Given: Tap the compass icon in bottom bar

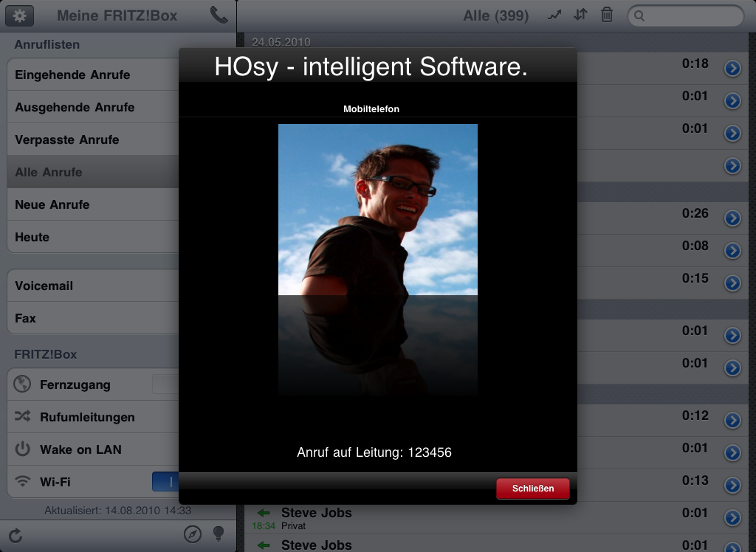Looking at the screenshot, I should click(192, 534).
